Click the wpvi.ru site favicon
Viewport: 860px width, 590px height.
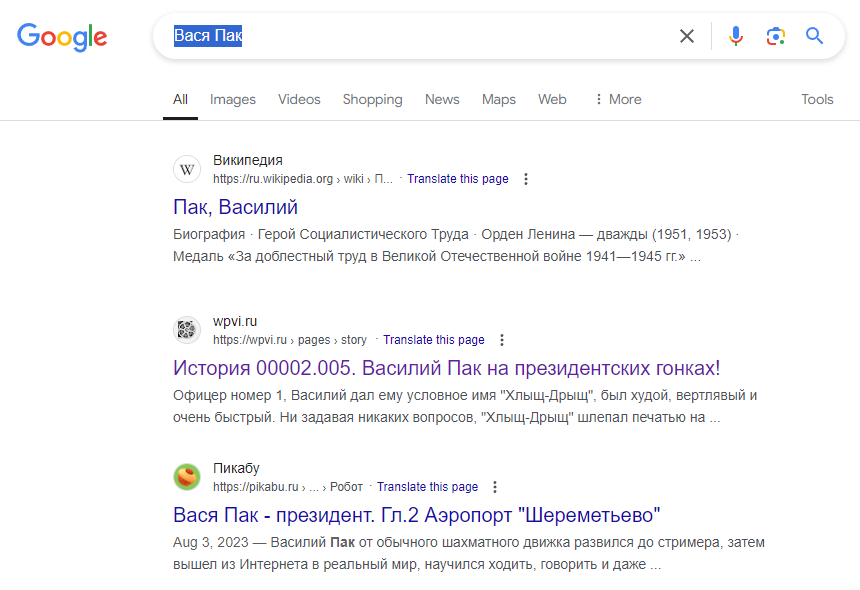click(187, 329)
